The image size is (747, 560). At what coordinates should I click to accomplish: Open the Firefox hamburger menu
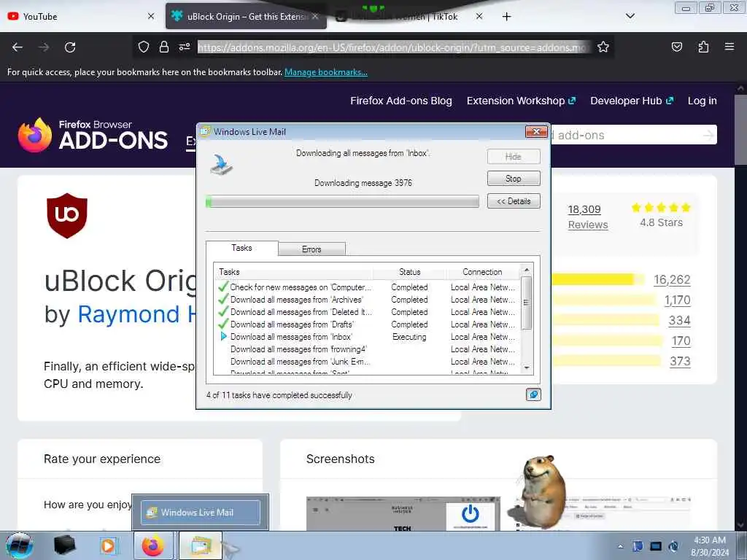[729, 47]
